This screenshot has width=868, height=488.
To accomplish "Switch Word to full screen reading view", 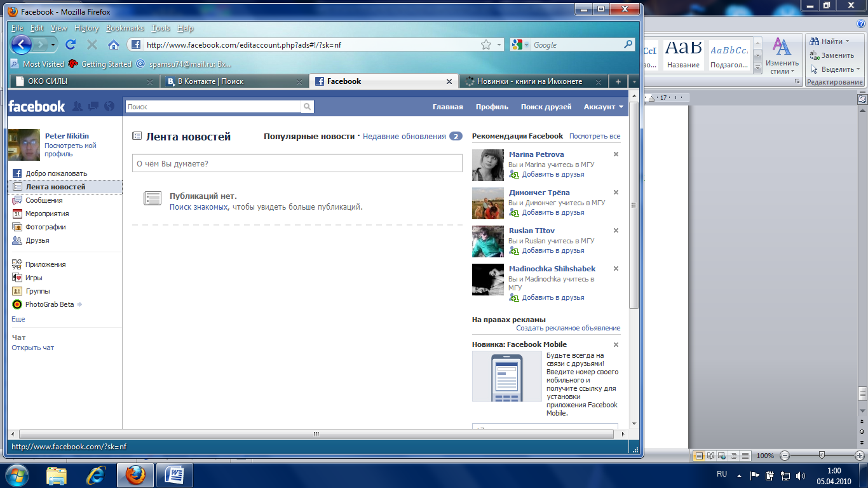I will tap(711, 456).
